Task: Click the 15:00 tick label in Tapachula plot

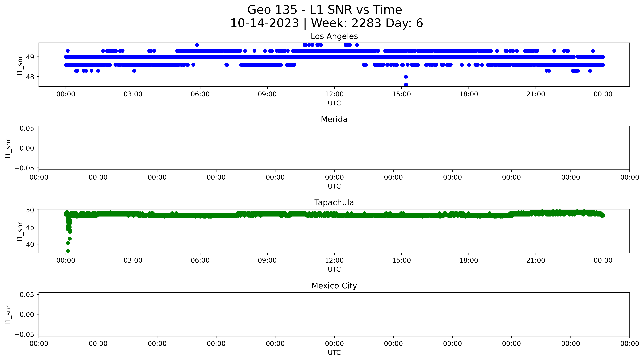Action: click(x=401, y=261)
